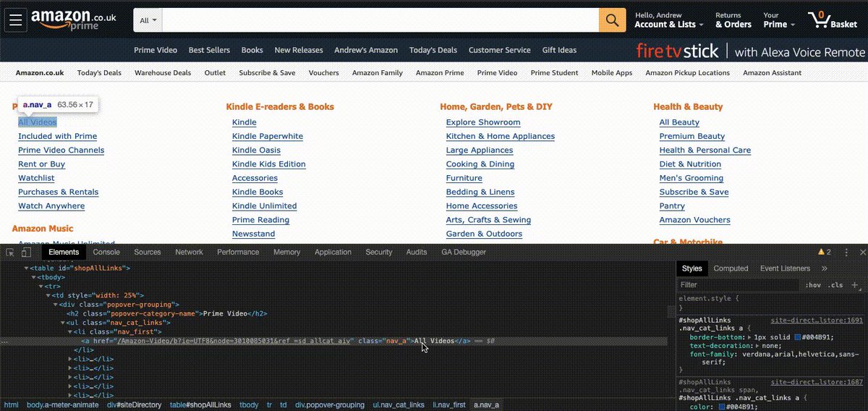This screenshot has width=868, height=411.
Task: Open Gift Ideas link
Action: coord(559,50)
